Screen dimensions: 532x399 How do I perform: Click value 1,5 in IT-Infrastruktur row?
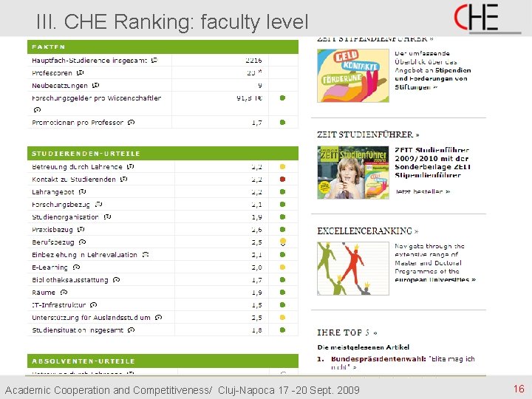tap(257, 305)
